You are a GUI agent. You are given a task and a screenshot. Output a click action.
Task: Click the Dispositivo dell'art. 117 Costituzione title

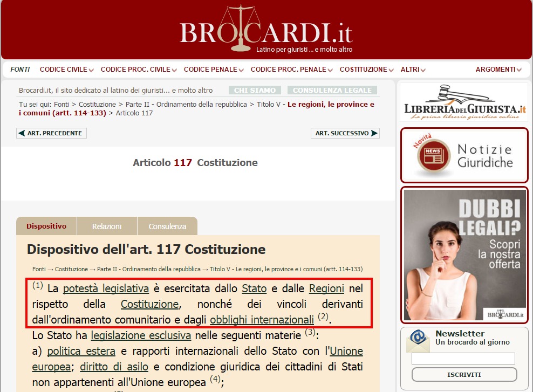146,249
